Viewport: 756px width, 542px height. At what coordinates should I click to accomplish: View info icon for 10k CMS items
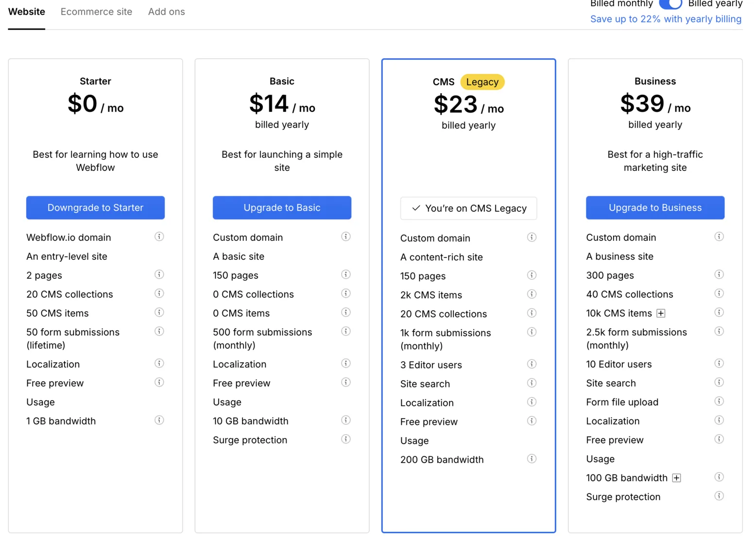click(x=719, y=312)
